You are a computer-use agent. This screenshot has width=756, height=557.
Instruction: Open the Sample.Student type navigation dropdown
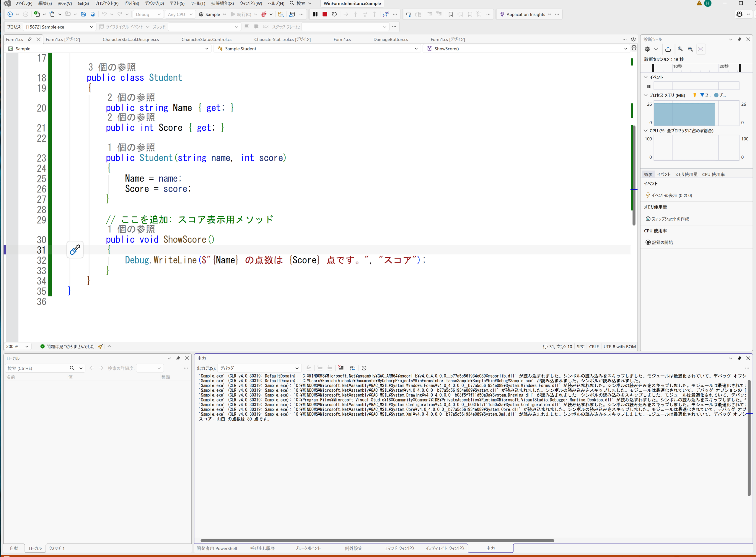[x=317, y=48]
